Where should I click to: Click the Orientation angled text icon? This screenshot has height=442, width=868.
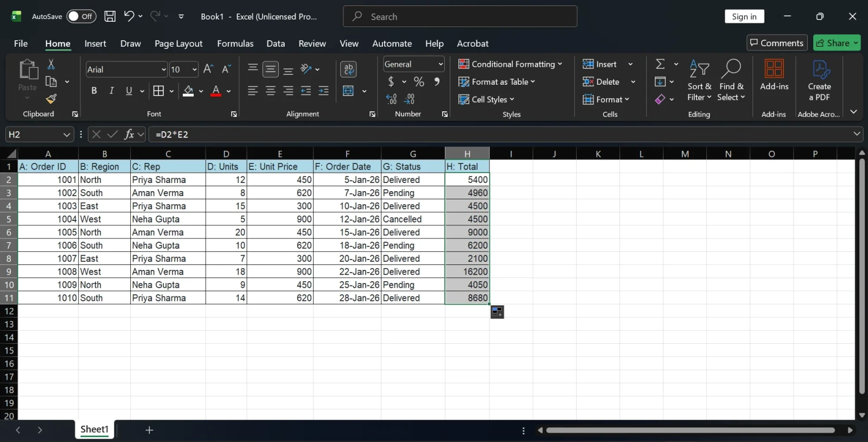[x=306, y=69]
